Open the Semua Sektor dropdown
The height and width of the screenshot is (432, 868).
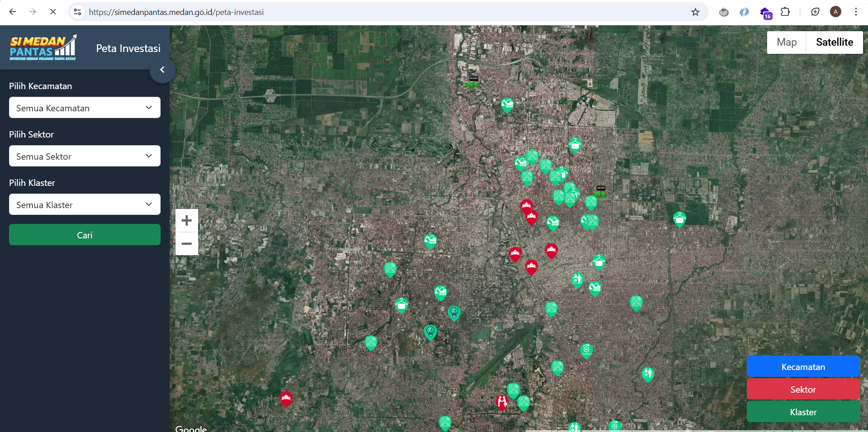85,156
